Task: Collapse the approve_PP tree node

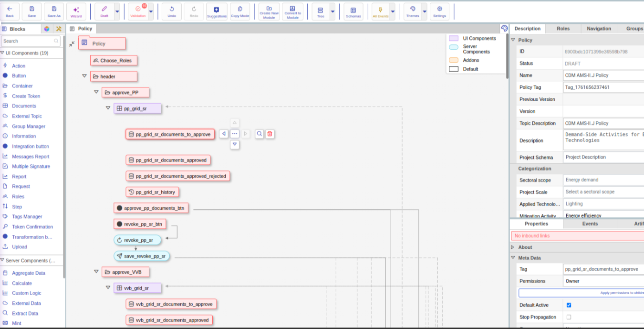Action: 96,92
